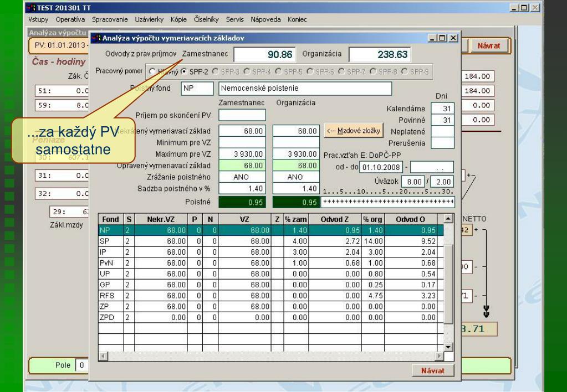Select the ZP row in the fund table

tap(271, 306)
